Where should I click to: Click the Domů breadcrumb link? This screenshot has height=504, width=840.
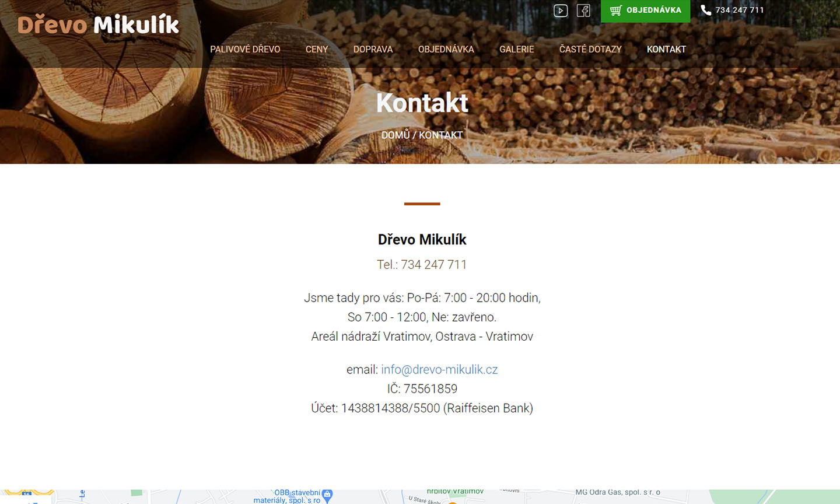click(x=395, y=135)
